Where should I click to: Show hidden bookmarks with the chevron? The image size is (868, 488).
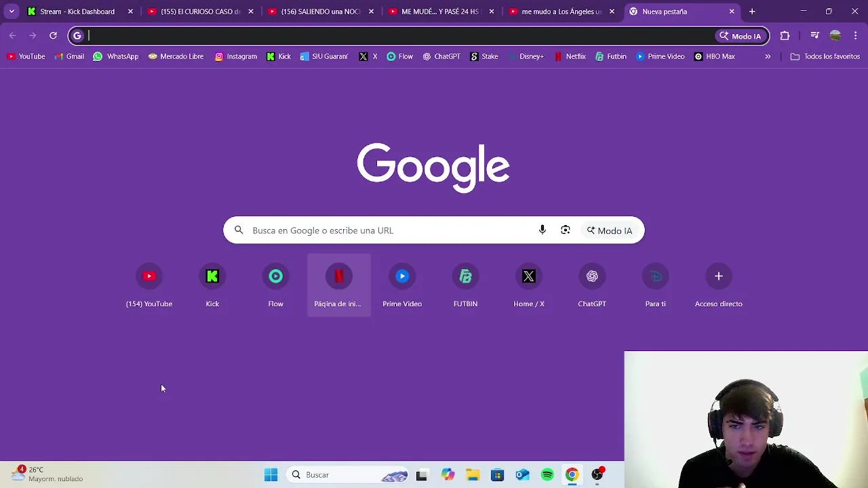pyautogui.click(x=768, y=56)
